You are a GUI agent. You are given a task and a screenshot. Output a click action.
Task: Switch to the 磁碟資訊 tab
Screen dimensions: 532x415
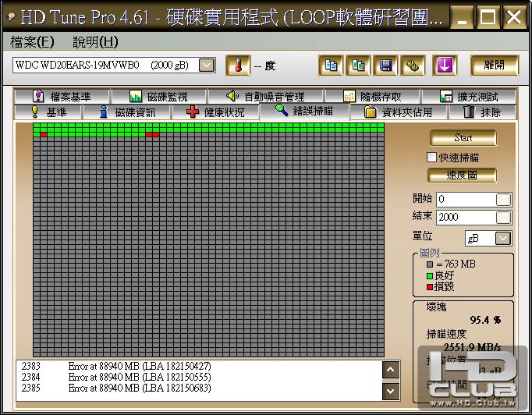click(127, 112)
